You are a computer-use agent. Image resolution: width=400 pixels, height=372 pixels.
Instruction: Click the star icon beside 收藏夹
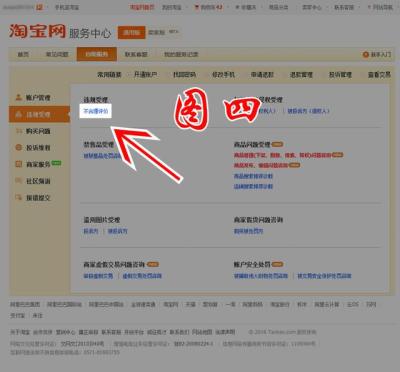pos(237,7)
